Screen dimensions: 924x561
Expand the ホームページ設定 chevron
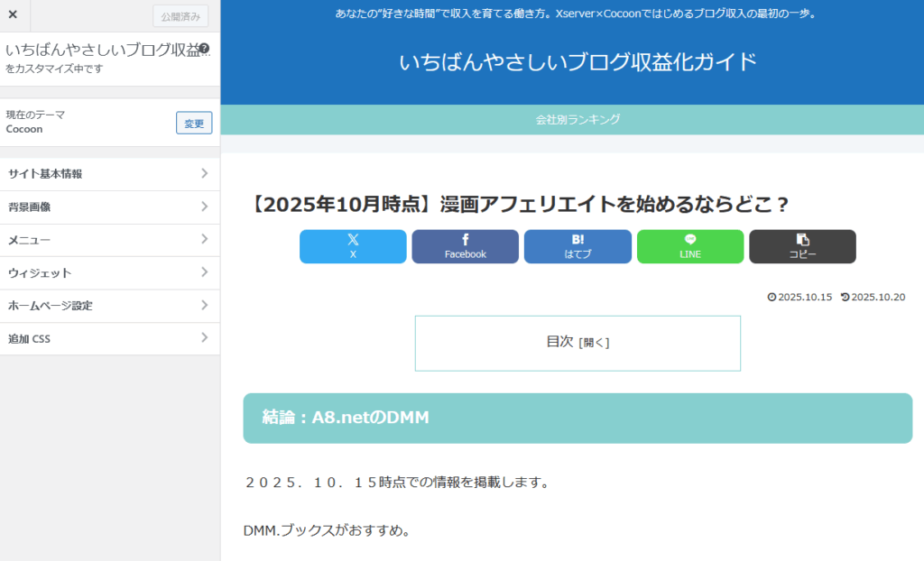(205, 306)
